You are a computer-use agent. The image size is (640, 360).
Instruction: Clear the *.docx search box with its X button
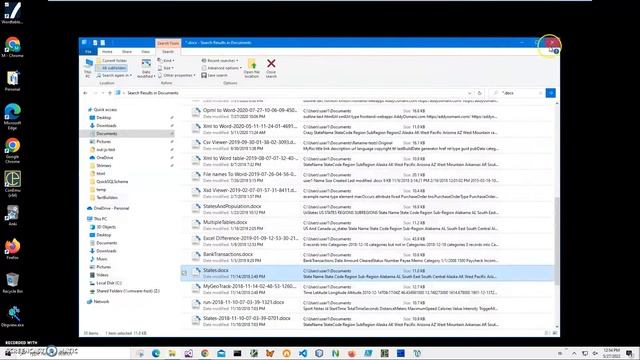540,93
